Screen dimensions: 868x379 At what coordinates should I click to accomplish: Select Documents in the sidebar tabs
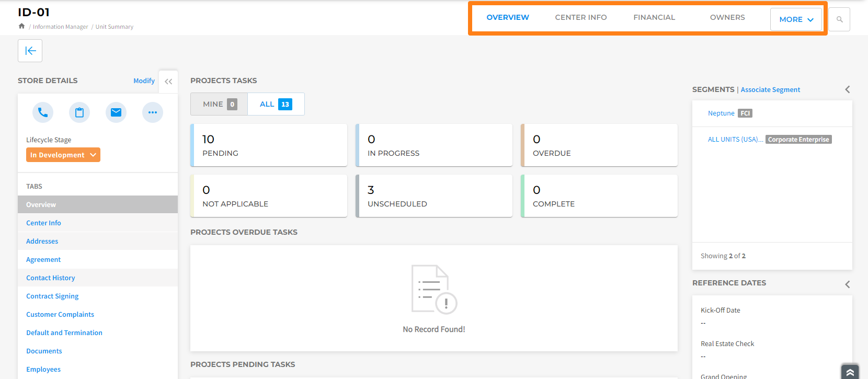click(x=98, y=351)
